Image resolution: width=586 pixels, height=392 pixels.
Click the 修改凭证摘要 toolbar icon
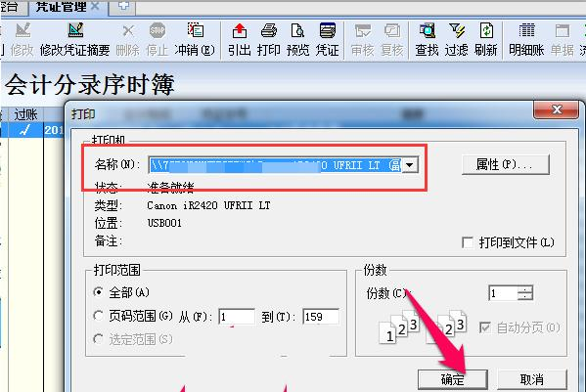click(76, 30)
